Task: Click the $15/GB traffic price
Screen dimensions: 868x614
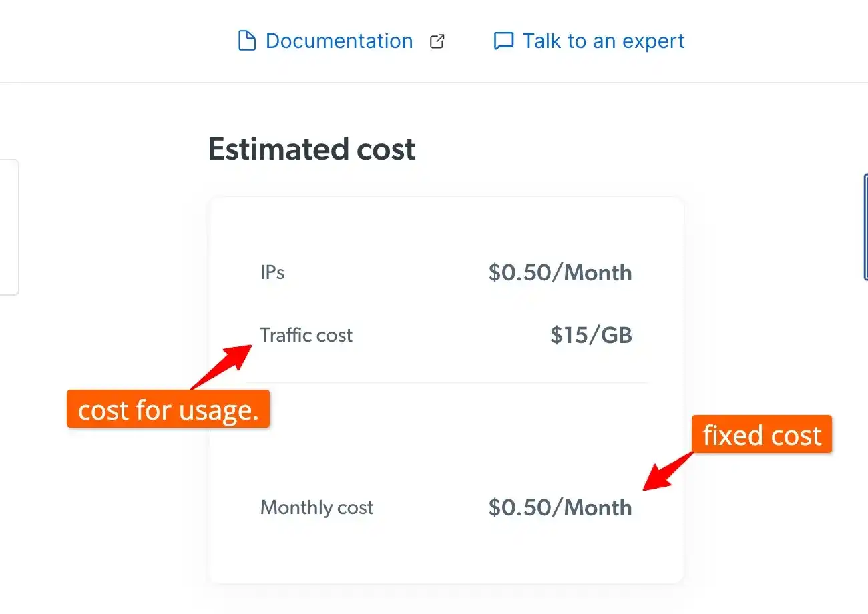Action: pyautogui.click(x=591, y=335)
